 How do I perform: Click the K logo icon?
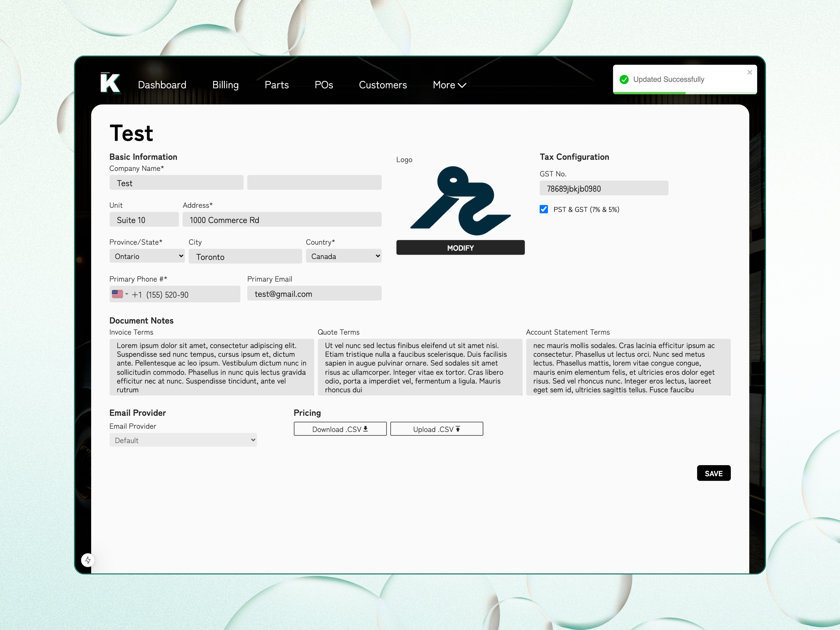110,83
